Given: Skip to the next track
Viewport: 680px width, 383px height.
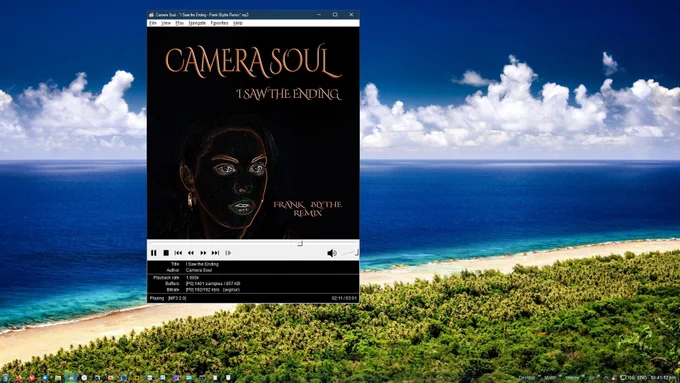Looking at the screenshot, I should pos(216,253).
